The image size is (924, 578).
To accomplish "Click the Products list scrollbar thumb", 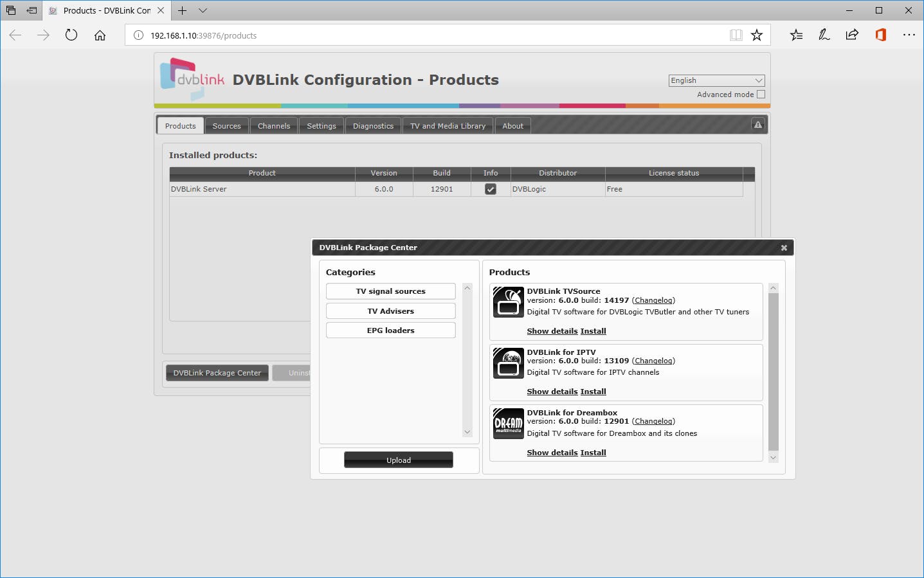I will click(x=774, y=372).
